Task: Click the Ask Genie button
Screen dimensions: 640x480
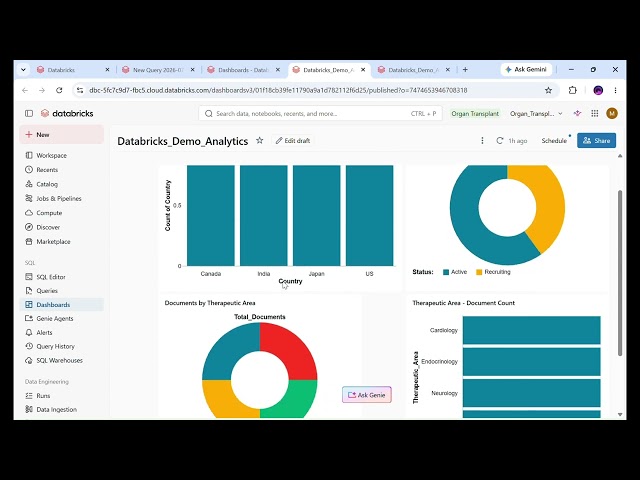Action: point(367,395)
